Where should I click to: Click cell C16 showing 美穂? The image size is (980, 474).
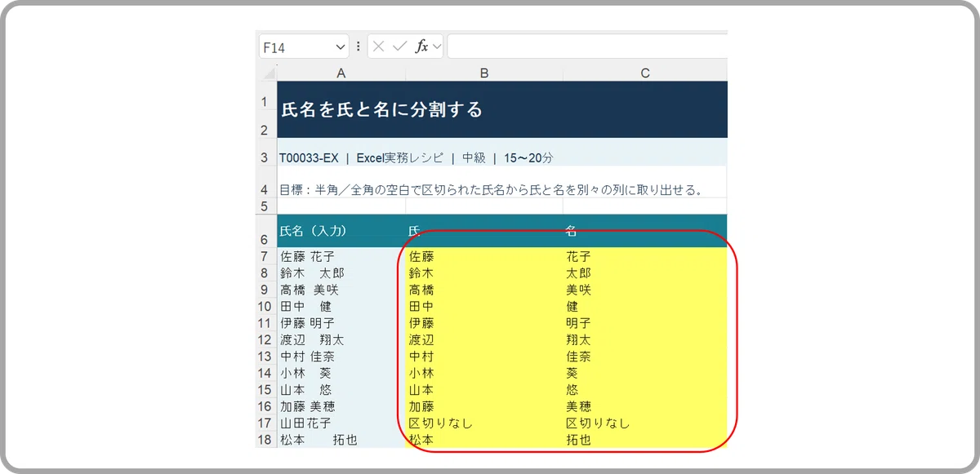[x=645, y=406]
